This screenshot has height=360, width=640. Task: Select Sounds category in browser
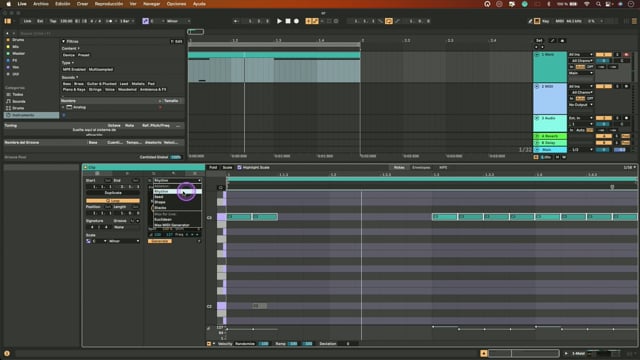tap(19, 101)
